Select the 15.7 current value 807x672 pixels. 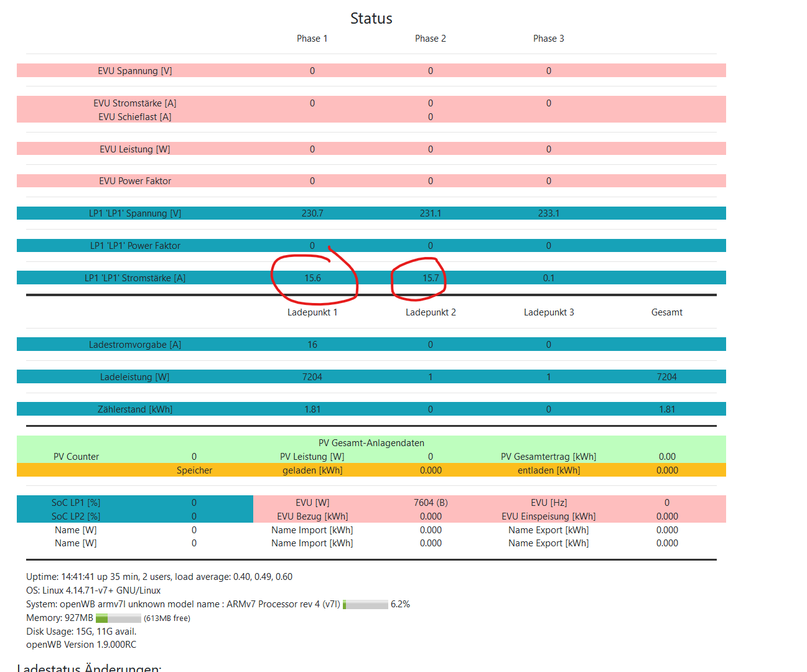(431, 278)
